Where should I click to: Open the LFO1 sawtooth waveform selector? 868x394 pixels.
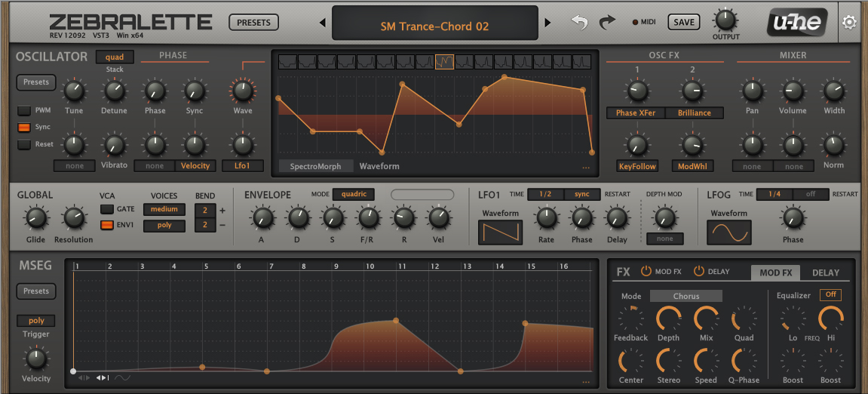(500, 232)
